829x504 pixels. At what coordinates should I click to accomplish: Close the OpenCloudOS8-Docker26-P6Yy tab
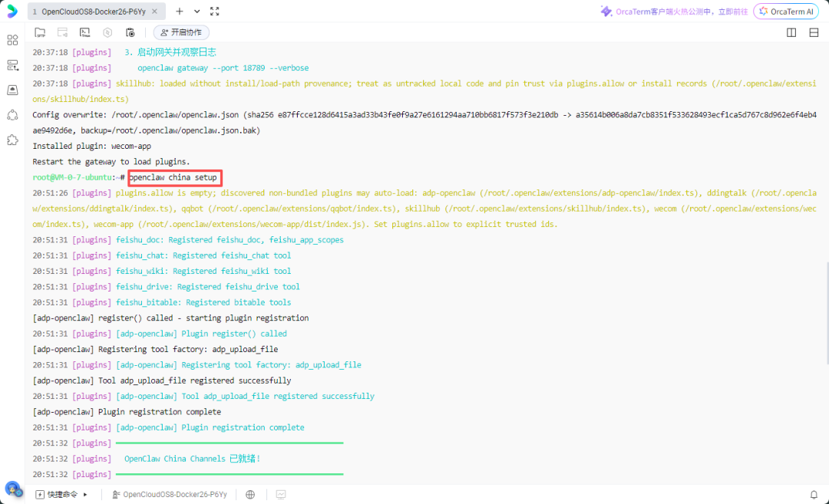[x=156, y=12]
